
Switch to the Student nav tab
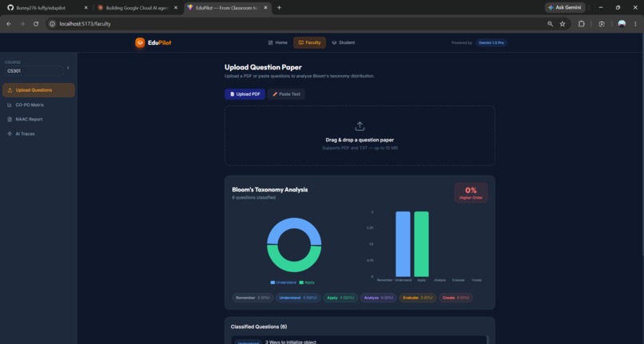(x=344, y=42)
